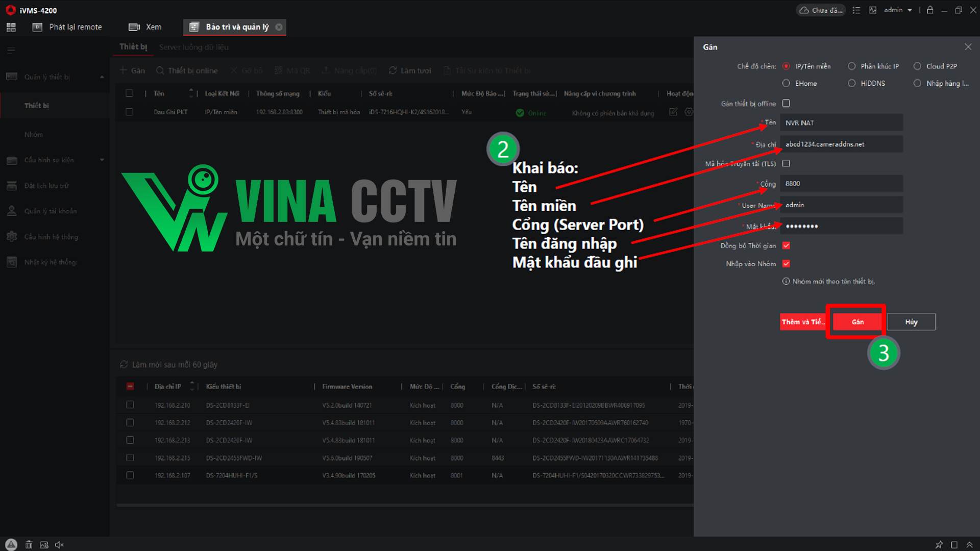
Task: Click the User Name field
Action: pyautogui.click(x=841, y=205)
